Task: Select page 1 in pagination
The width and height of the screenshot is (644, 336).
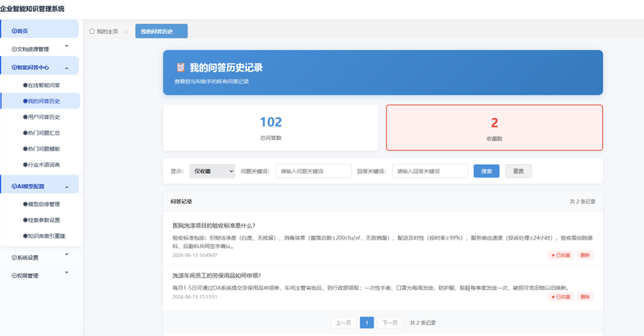Action: click(x=367, y=323)
